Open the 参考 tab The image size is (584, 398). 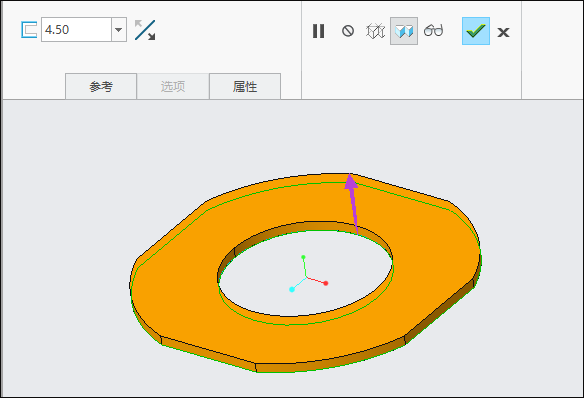point(101,86)
